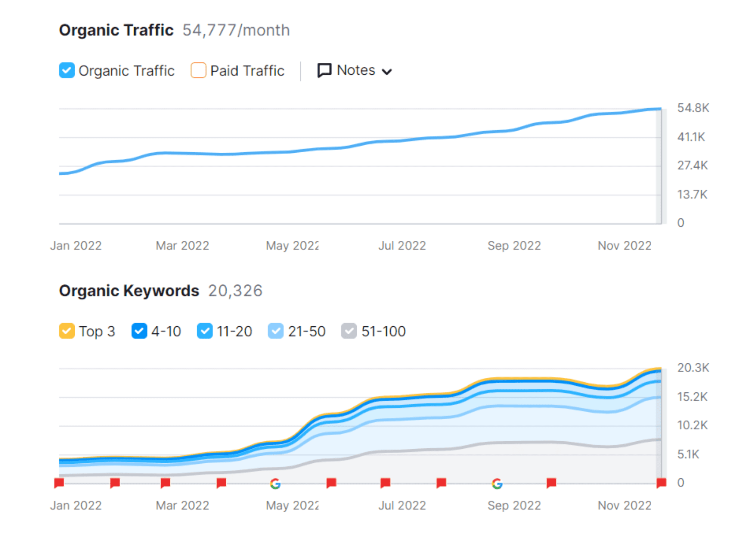Click the red note flag at Mar 2022

[165, 482]
